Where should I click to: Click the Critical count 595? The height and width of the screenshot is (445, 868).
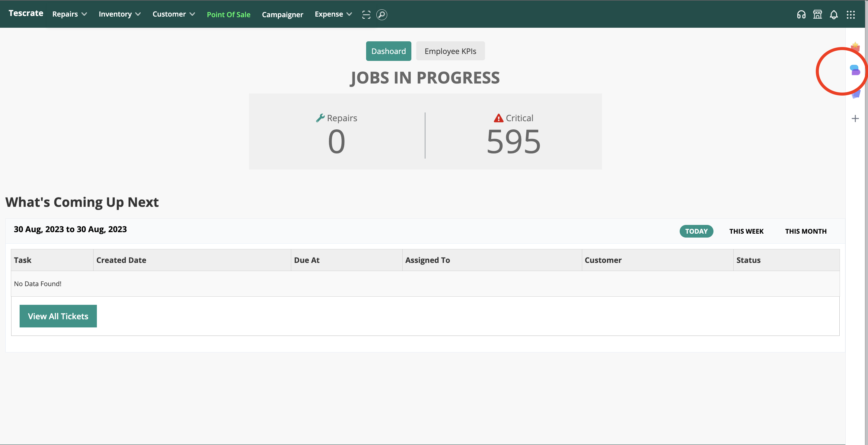(513, 142)
